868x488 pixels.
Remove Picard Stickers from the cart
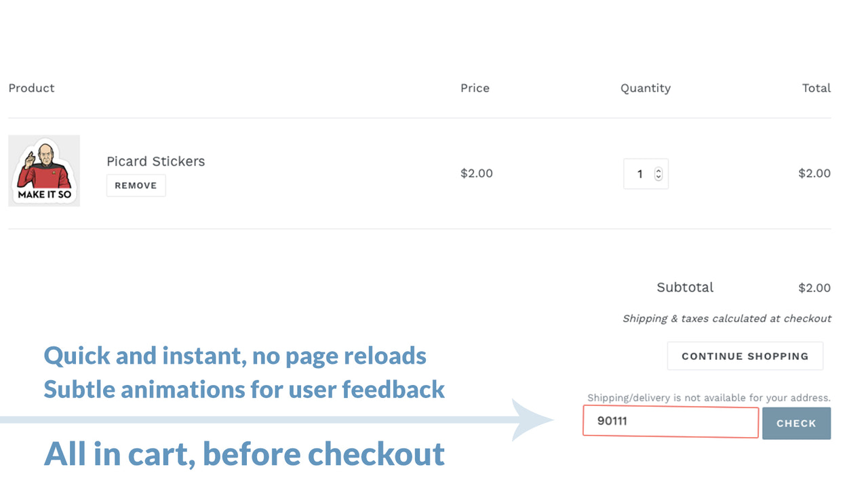136,185
